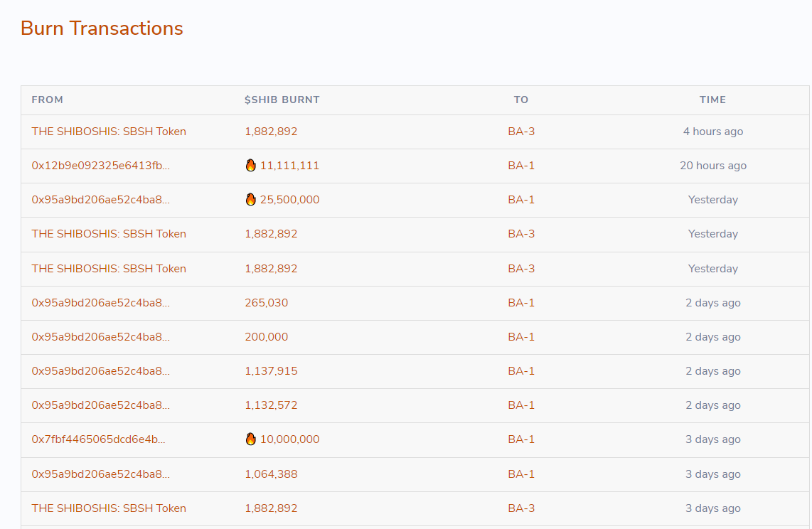
Task: Open THE SHIBOSHIS sender from 3 days ago
Action: [x=109, y=508]
